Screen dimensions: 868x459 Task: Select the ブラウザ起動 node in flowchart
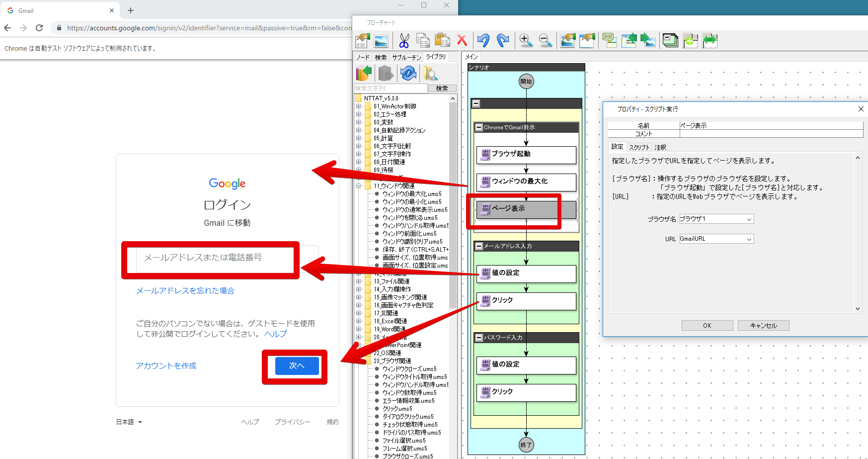click(526, 155)
